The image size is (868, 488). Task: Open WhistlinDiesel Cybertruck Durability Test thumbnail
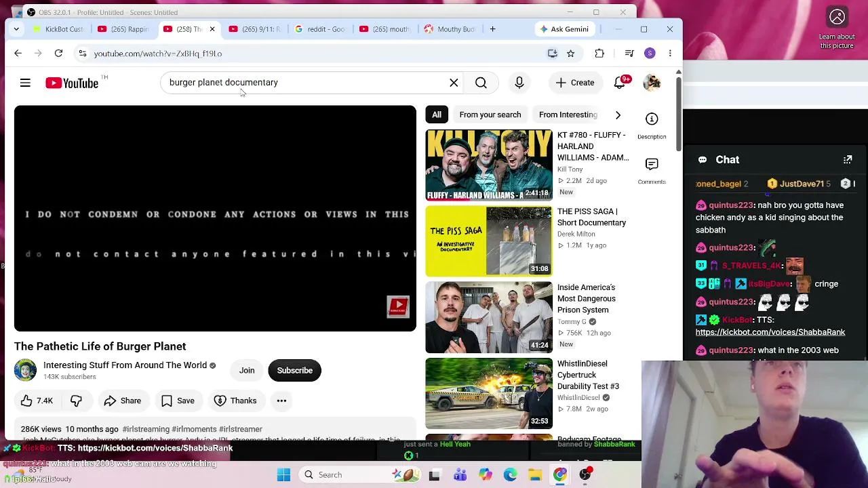[489, 394]
